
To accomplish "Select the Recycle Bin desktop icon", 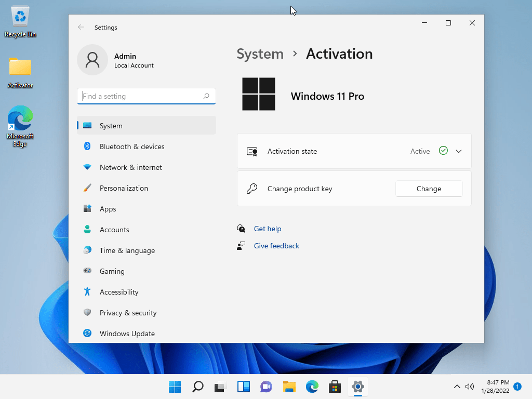I will click(20, 22).
